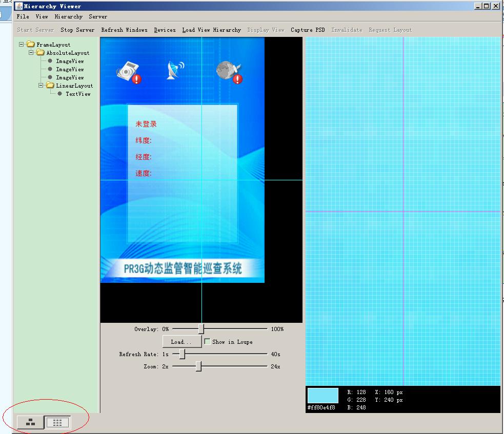
Task: Collapse the LinearLayout tree node
Action: 41,86
